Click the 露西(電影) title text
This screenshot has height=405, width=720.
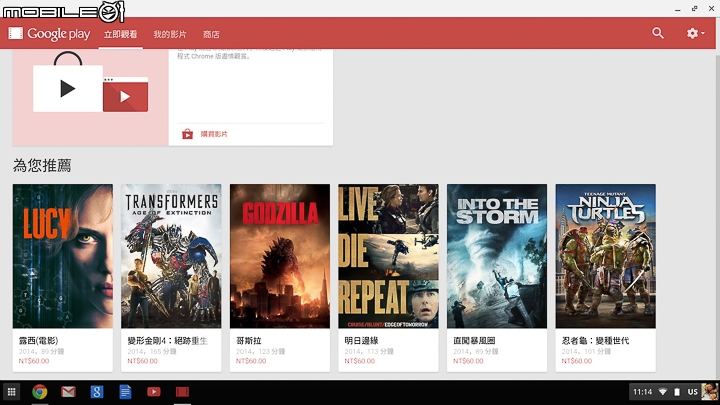(38, 341)
